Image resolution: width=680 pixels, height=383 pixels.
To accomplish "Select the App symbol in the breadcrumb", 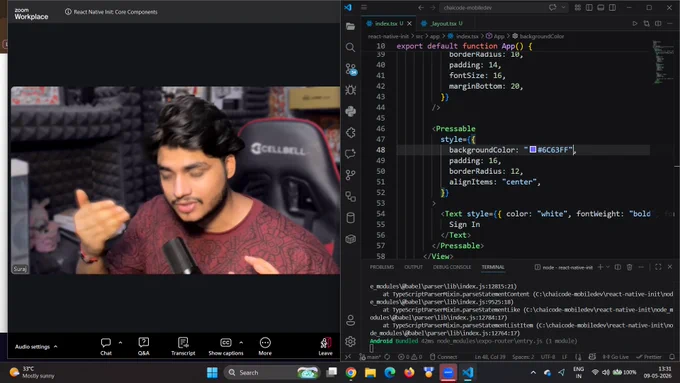I will pyautogui.click(x=495, y=36).
